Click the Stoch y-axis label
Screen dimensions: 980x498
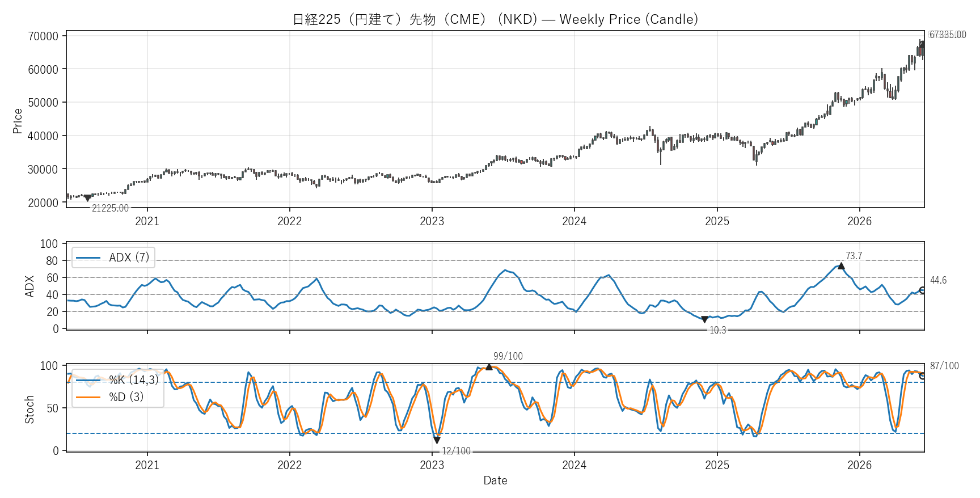(x=29, y=410)
